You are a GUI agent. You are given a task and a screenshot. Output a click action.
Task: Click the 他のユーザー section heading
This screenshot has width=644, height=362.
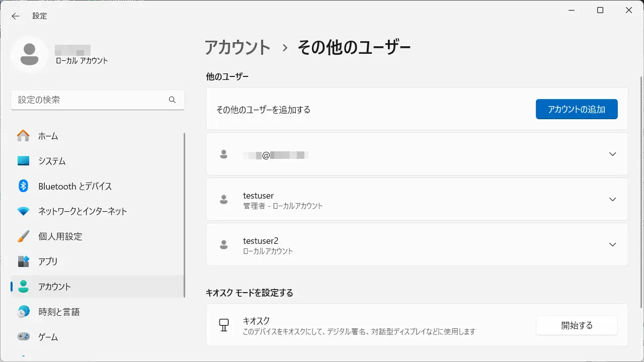click(227, 76)
